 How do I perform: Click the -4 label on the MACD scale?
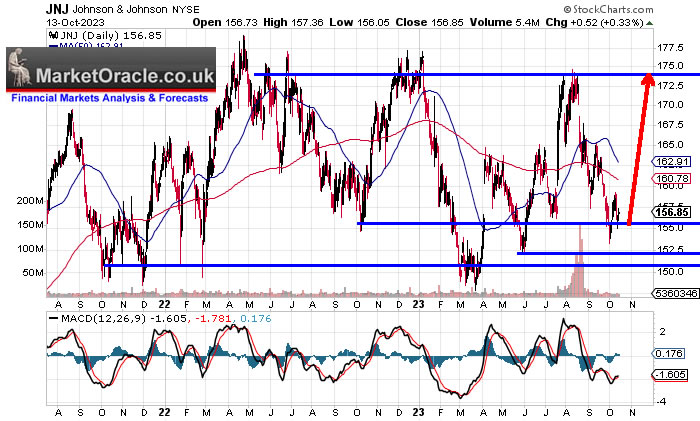[x=660, y=401]
